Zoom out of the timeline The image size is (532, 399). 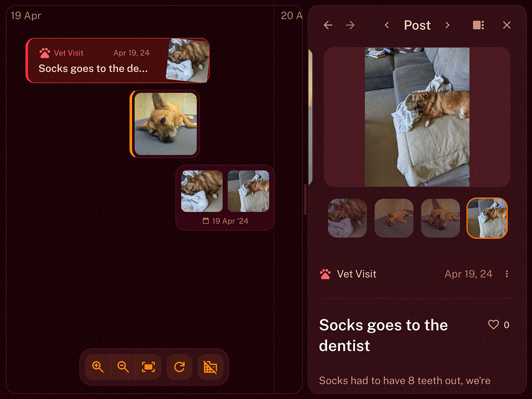pyautogui.click(x=123, y=367)
